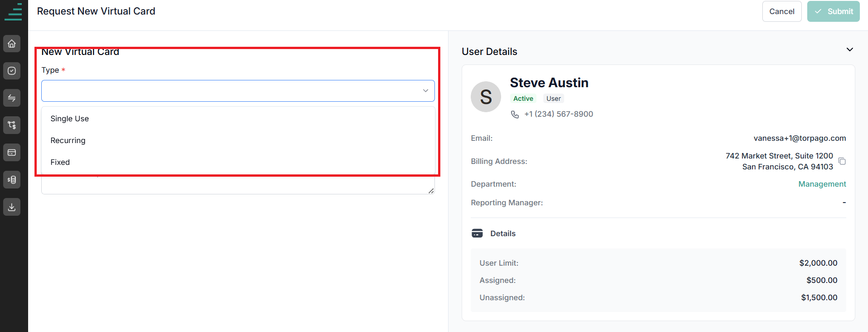This screenshot has width=868, height=332.
Task: Copy the billing address
Action: [842, 161]
